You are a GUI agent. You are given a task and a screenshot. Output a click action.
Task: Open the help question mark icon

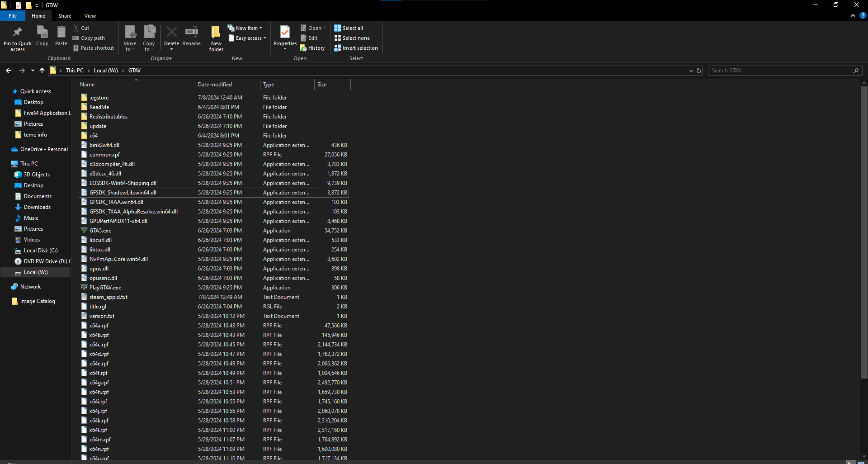(863, 15)
